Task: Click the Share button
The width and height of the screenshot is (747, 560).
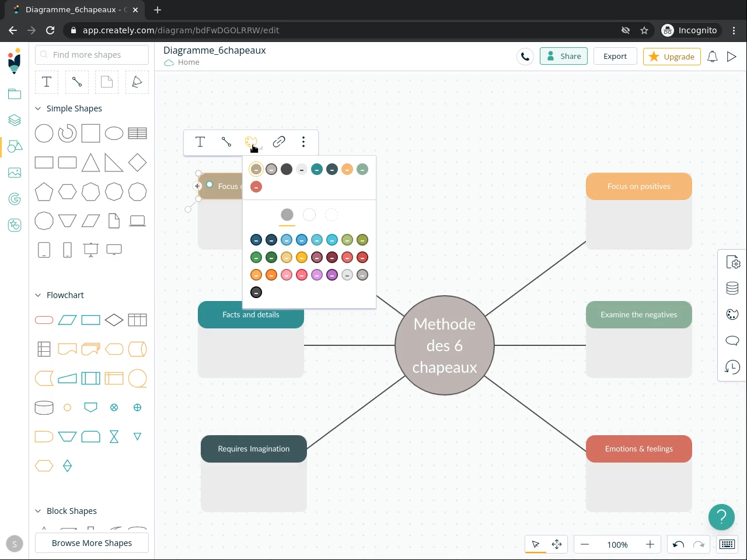Action: tap(564, 57)
